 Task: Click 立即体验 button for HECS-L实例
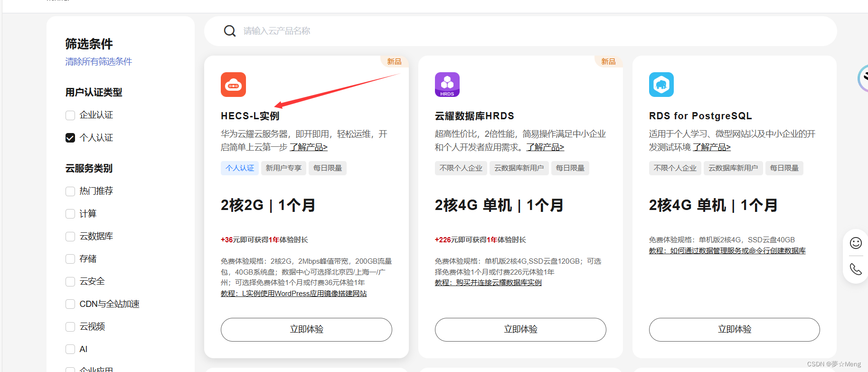pyautogui.click(x=306, y=330)
